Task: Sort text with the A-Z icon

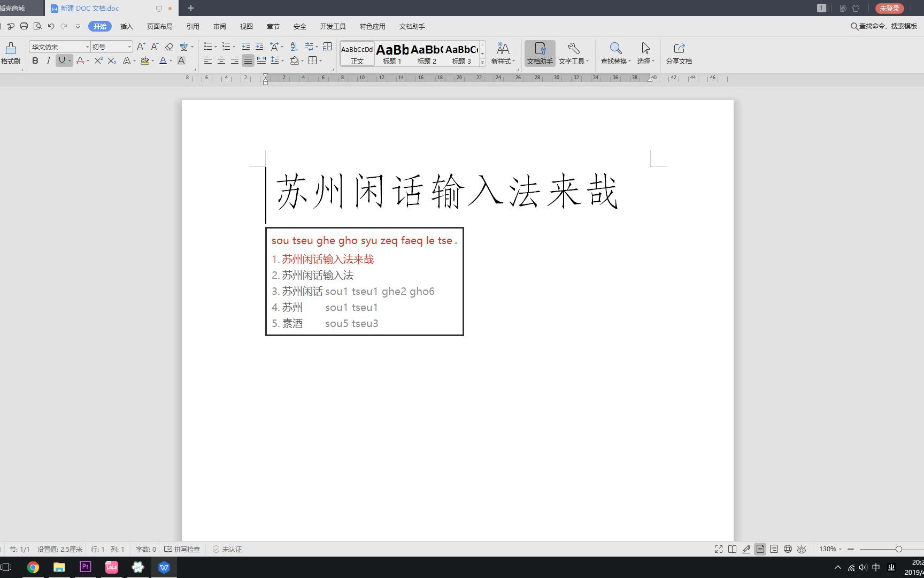Action: pos(294,47)
